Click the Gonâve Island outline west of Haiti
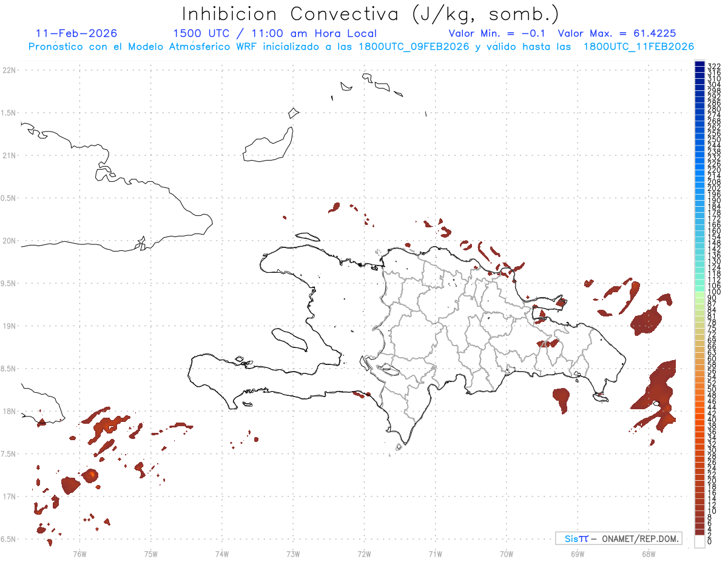 [289, 339]
